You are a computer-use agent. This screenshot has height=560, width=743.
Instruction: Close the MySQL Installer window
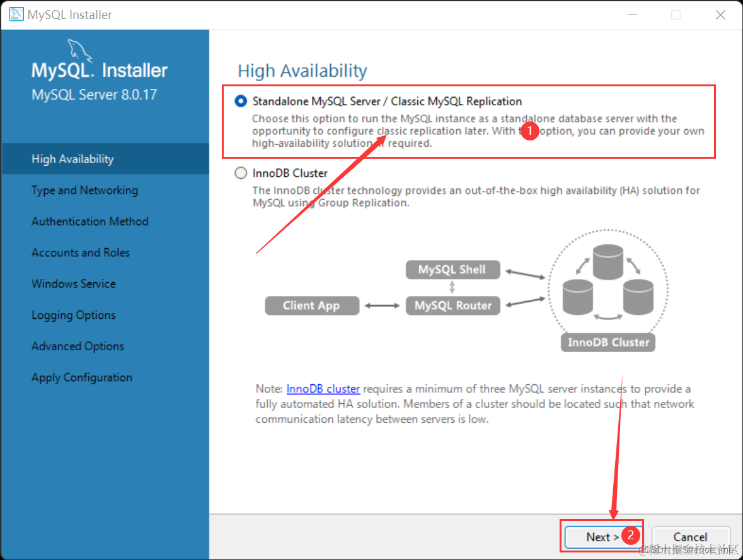(720, 14)
